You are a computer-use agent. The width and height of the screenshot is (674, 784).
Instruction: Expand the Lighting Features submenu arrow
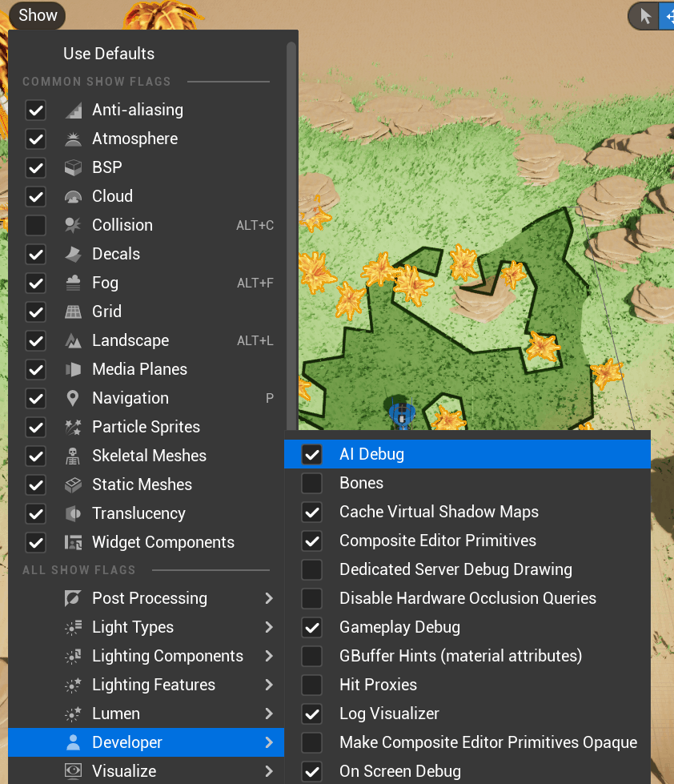[x=269, y=685]
